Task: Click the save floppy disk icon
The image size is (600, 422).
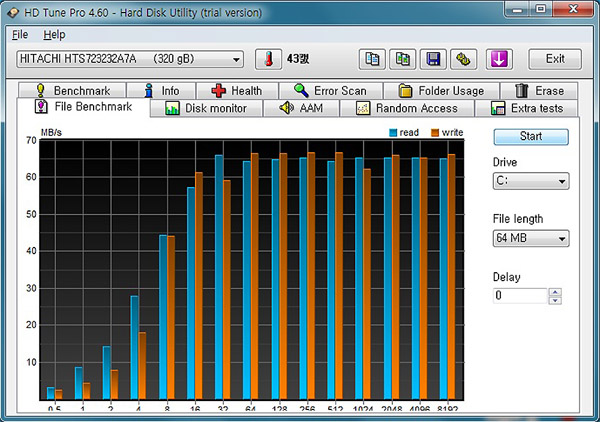Action: [433, 59]
